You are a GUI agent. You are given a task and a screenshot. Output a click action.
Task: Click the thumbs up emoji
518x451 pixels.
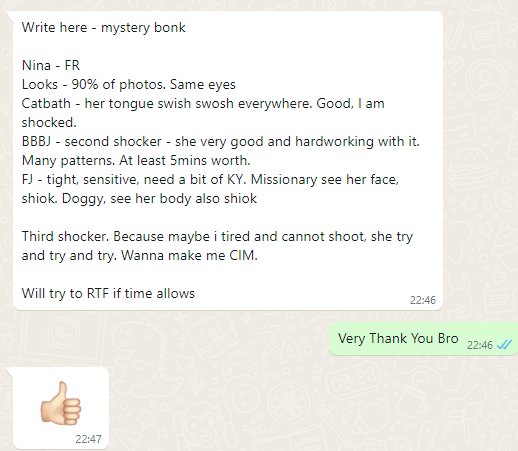(61, 403)
